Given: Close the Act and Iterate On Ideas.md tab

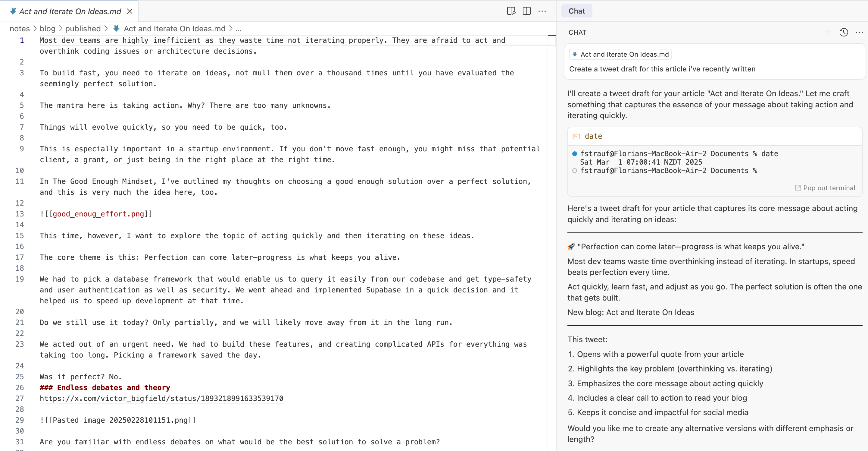Looking at the screenshot, I should click(130, 11).
